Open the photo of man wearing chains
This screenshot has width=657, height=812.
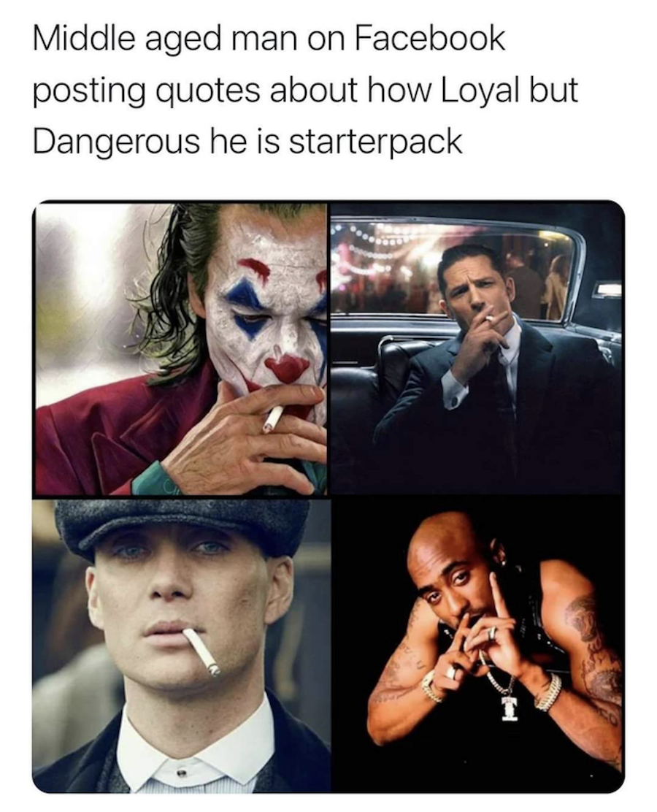[x=477, y=646]
